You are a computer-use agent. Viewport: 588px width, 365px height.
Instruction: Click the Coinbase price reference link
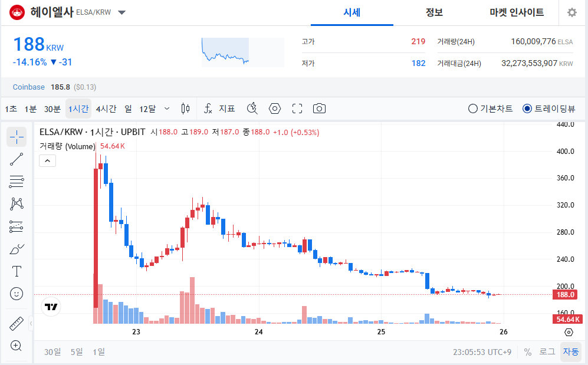pyautogui.click(x=28, y=87)
